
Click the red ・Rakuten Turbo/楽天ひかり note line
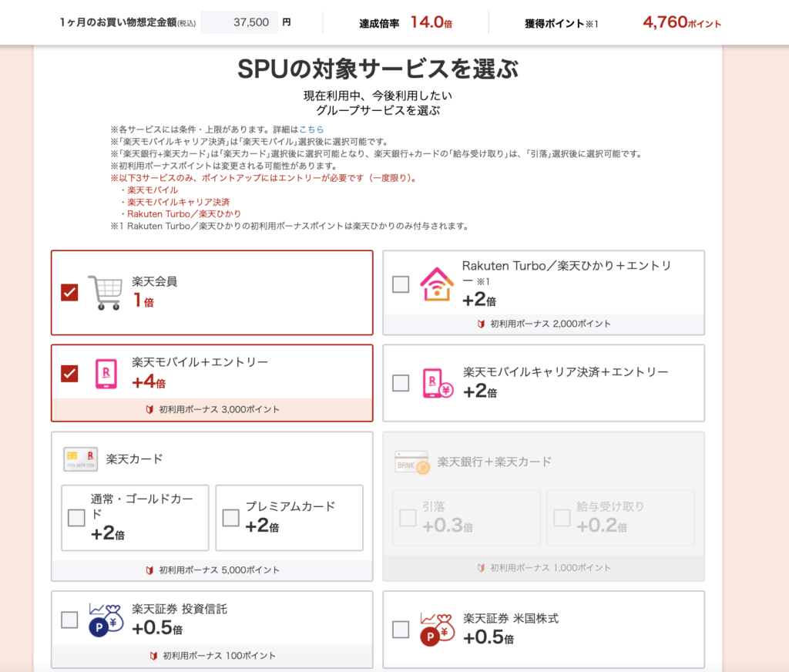180,214
